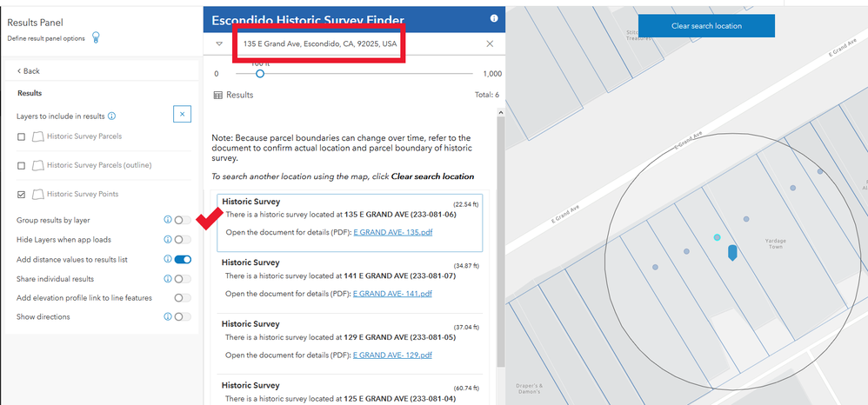Click the buffer distance slider handle
868x405 pixels.
[x=260, y=74]
